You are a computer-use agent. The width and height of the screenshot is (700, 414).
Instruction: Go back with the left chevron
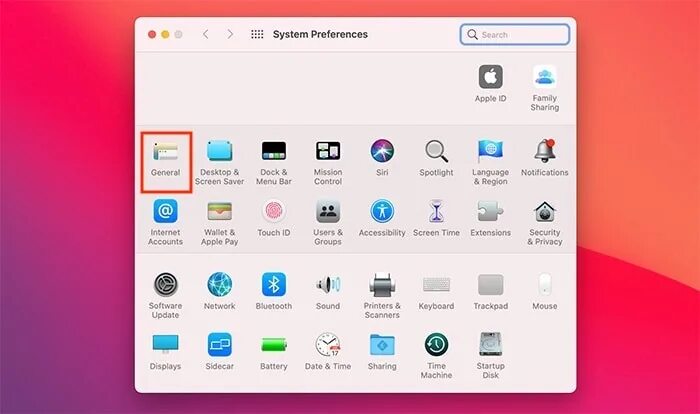pos(205,34)
